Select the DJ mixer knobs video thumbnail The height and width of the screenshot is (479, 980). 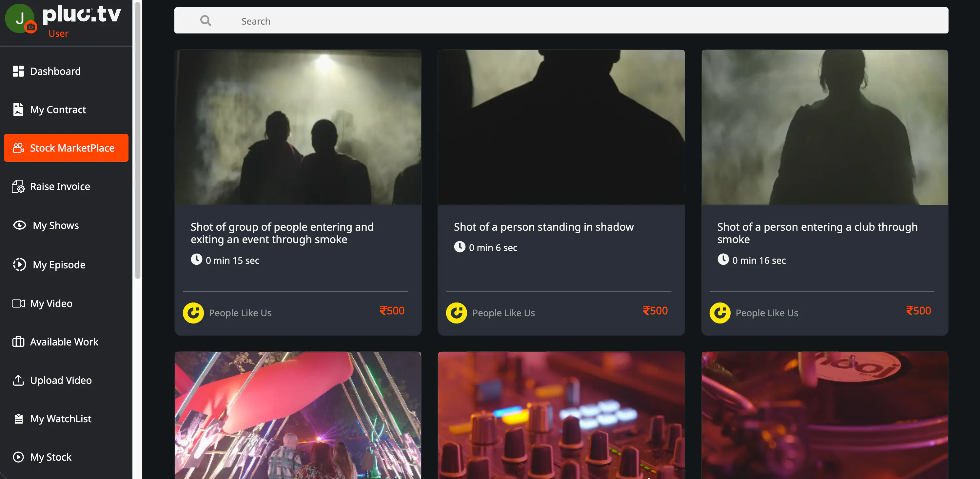pos(561,415)
